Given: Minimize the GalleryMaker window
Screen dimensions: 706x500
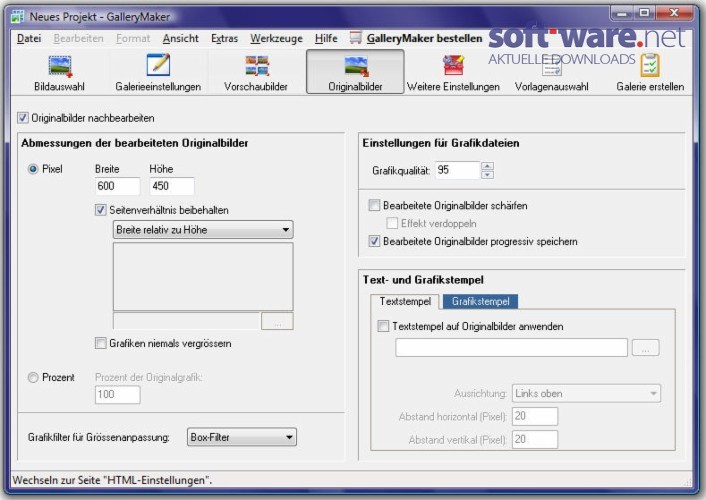Looking at the screenshot, I should pos(622,13).
